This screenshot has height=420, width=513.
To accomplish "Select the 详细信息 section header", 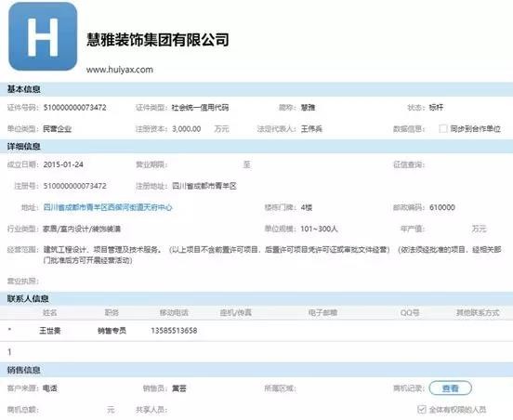I will point(24,146).
